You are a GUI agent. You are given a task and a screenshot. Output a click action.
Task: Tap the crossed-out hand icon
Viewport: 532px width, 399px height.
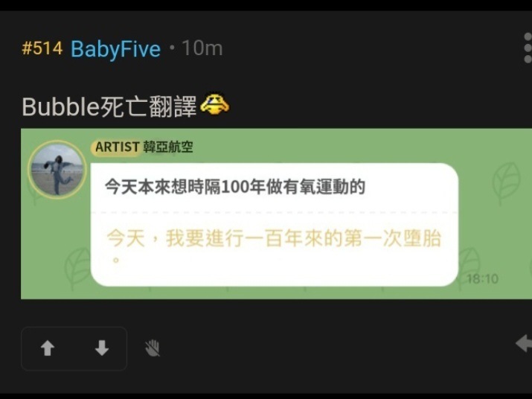[153, 348]
